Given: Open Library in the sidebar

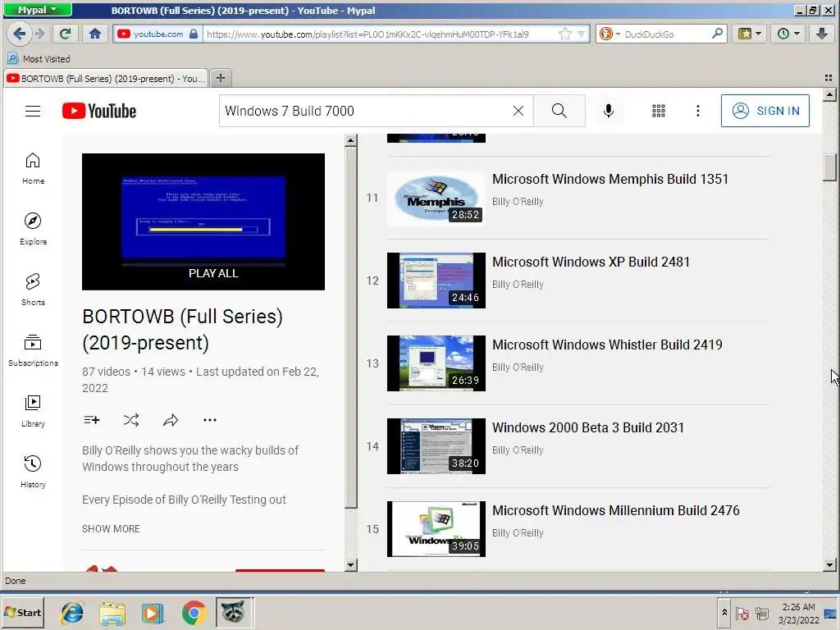Looking at the screenshot, I should click(33, 411).
